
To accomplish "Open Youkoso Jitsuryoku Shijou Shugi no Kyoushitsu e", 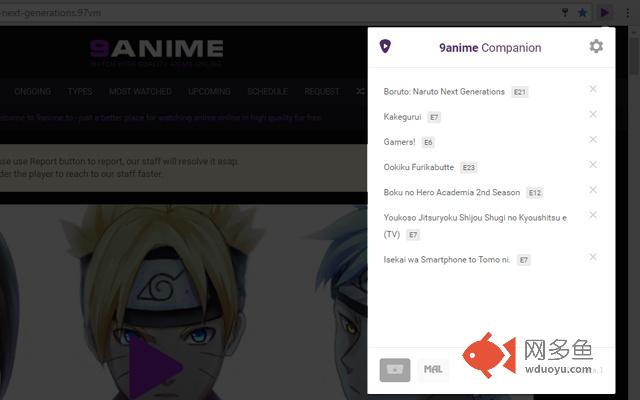I will tap(475, 226).
